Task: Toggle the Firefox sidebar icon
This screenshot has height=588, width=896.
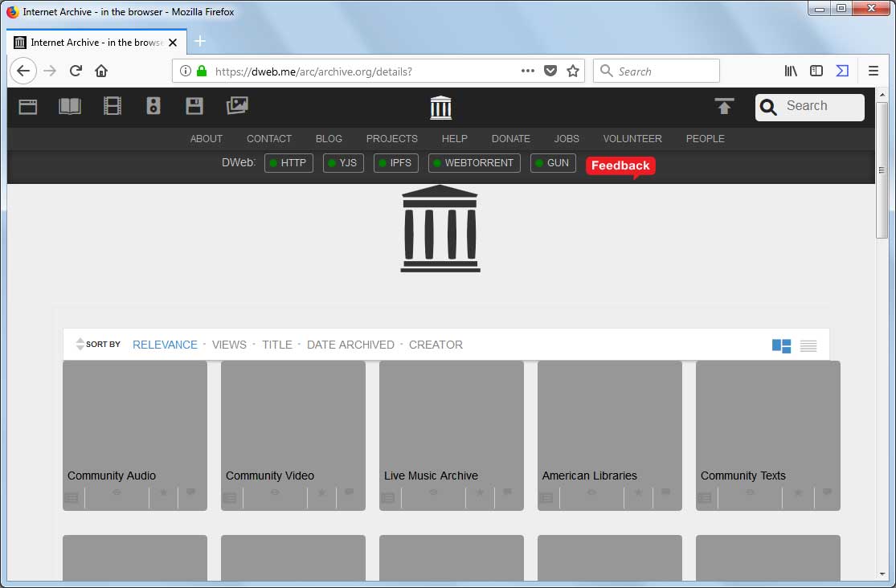Action: coord(816,71)
